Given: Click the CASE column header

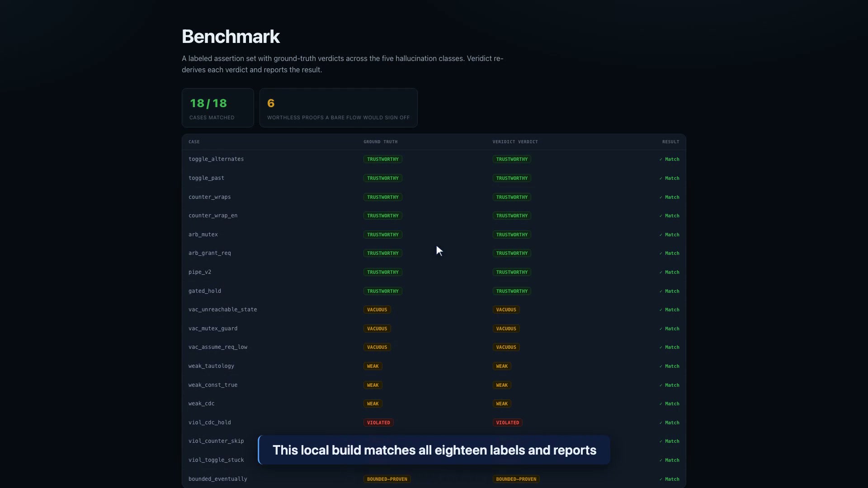Looking at the screenshot, I should coord(194,142).
